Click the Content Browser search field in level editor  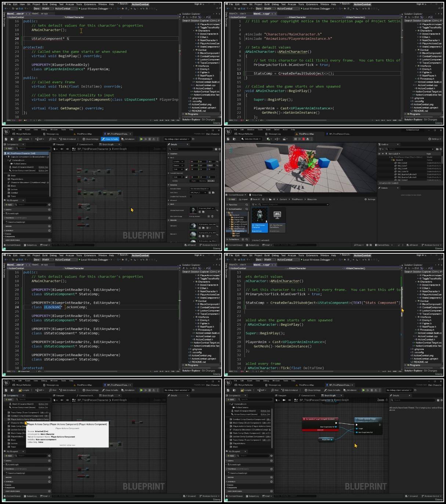[294, 204]
